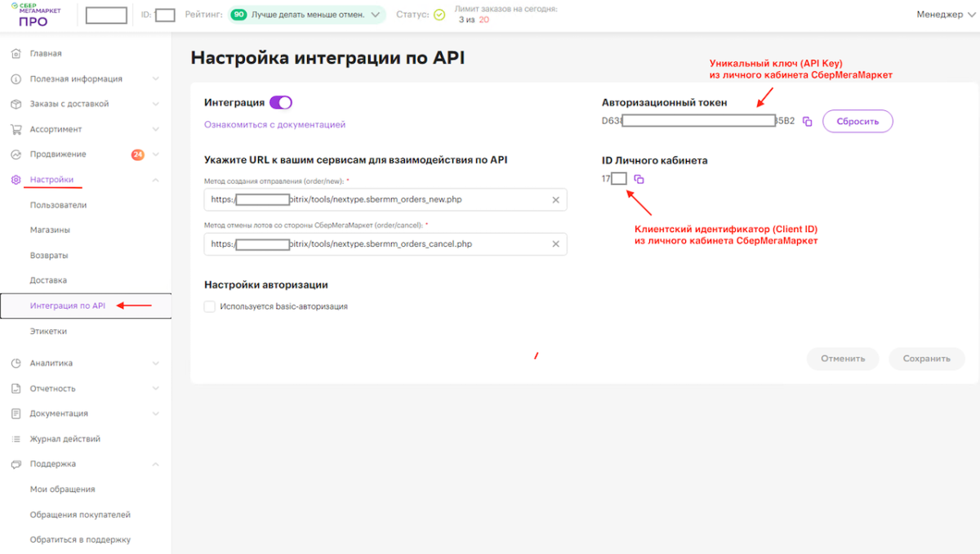Enable the basic-авторизация checkbox

click(210, 306)
